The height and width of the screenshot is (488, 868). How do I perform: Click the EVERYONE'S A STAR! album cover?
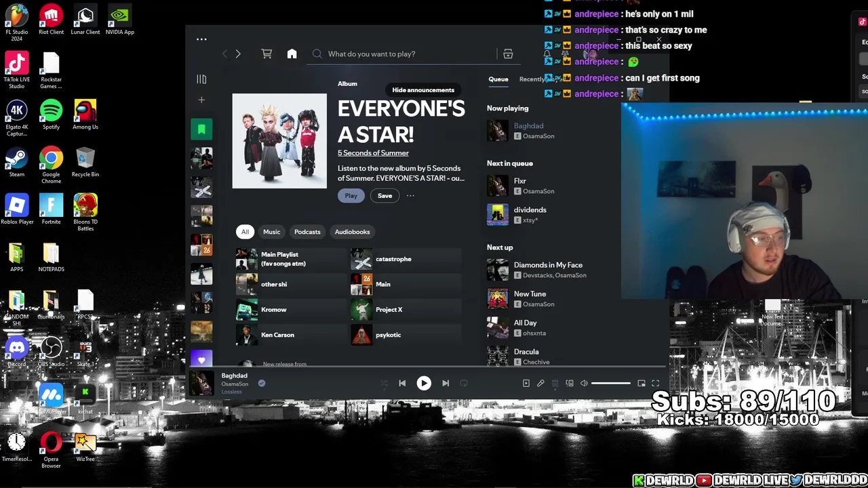pos(279,141)
